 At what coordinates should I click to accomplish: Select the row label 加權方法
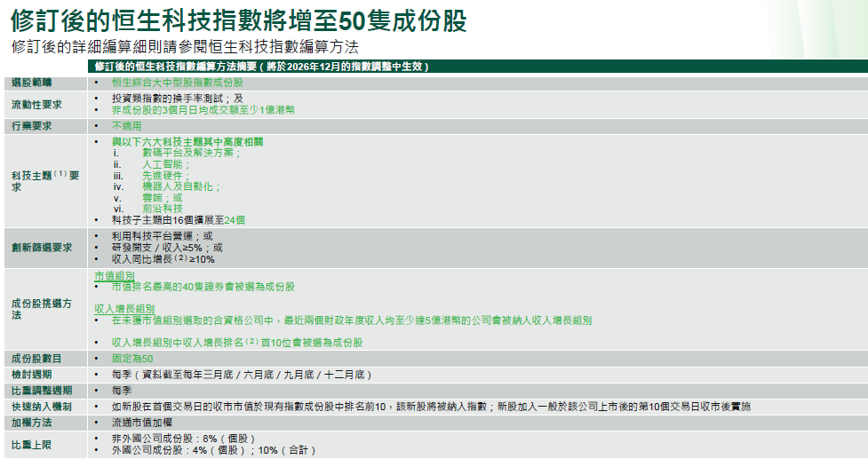pos(32,423)
